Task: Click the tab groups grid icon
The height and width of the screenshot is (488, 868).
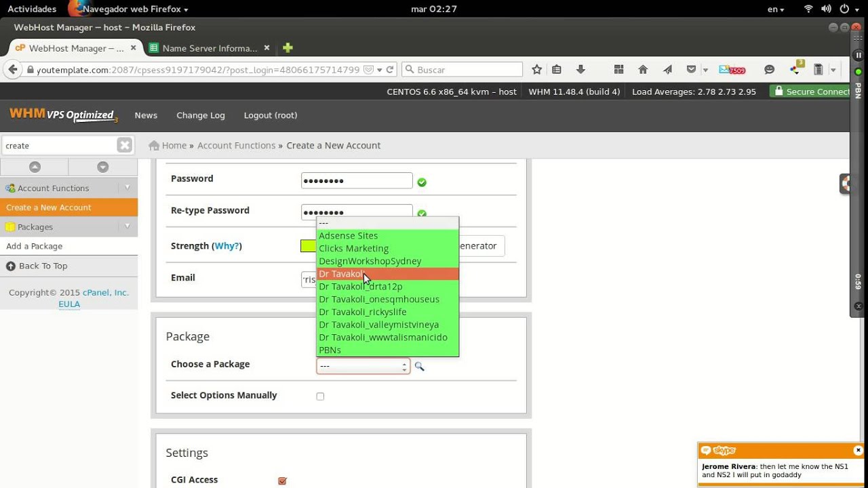Action: (x=618, y=69)
